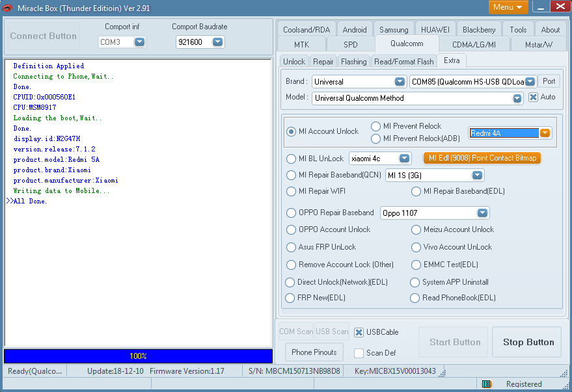572x392 pixels.
Task: Toggle the USBCable checkbox
Action: [x=359, y=332]
